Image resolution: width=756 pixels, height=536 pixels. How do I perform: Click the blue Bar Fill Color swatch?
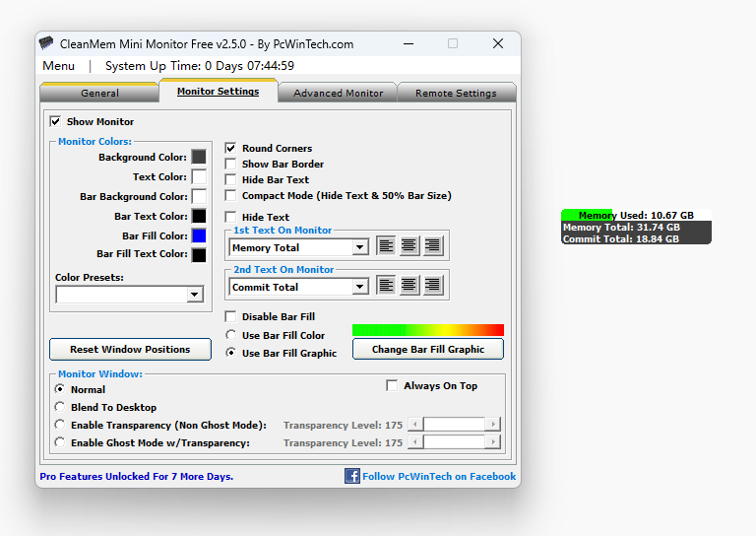click(x=199, y=236)
